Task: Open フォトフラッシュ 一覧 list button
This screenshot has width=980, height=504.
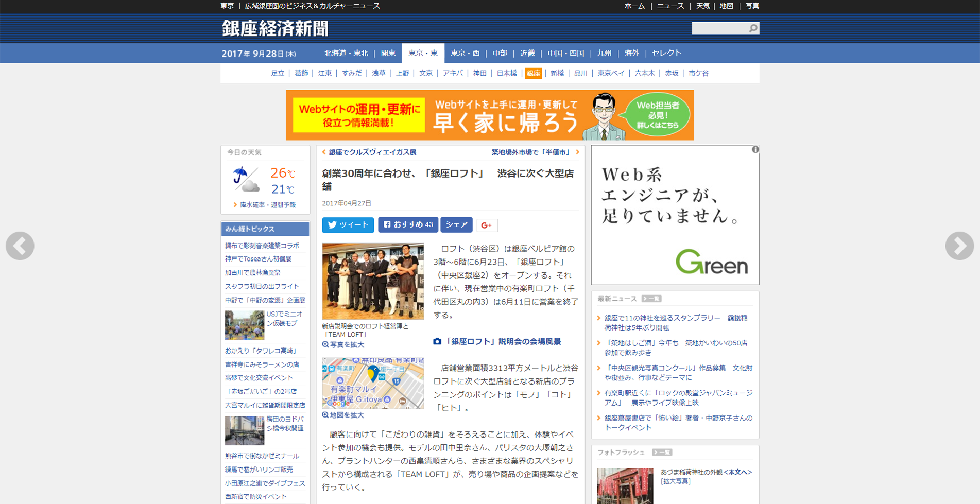Action: [x=662, y=453]
